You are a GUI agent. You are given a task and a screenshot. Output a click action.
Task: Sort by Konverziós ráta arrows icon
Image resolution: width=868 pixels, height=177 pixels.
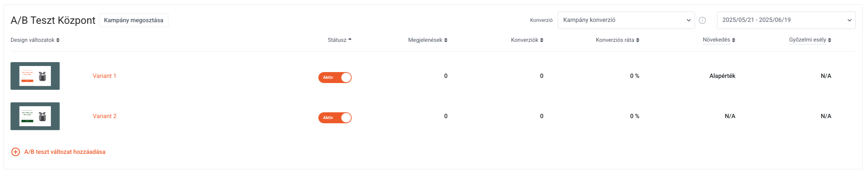[638, 40]
